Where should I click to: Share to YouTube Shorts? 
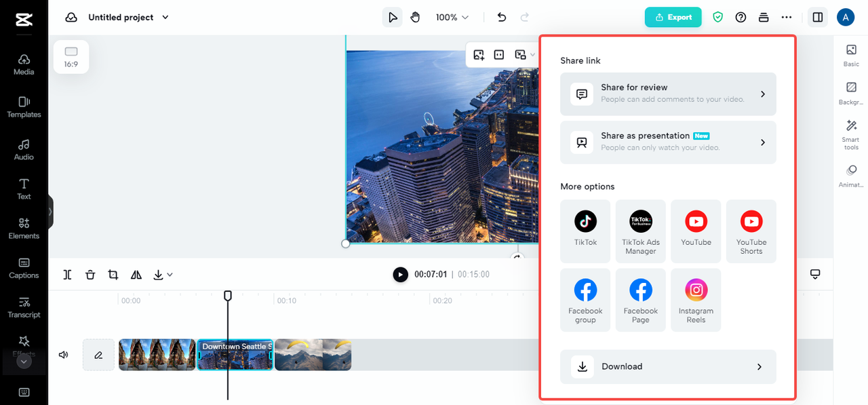point(751,231)
